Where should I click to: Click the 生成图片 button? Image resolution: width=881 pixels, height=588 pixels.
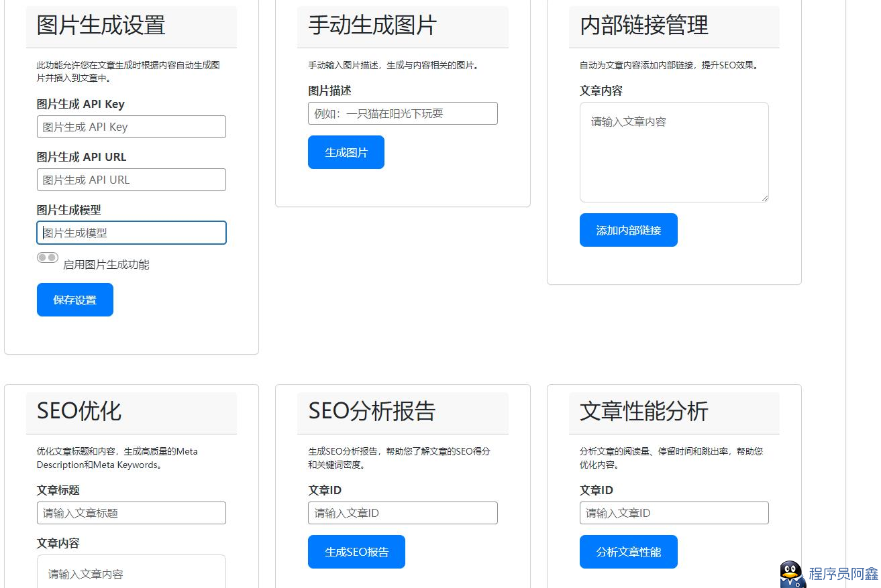pos(346,152)
